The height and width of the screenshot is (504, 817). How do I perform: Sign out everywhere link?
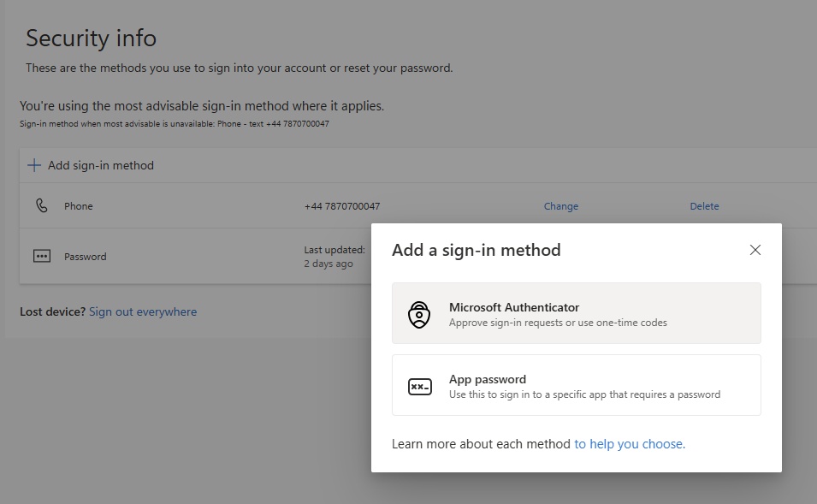pos(143,312)
